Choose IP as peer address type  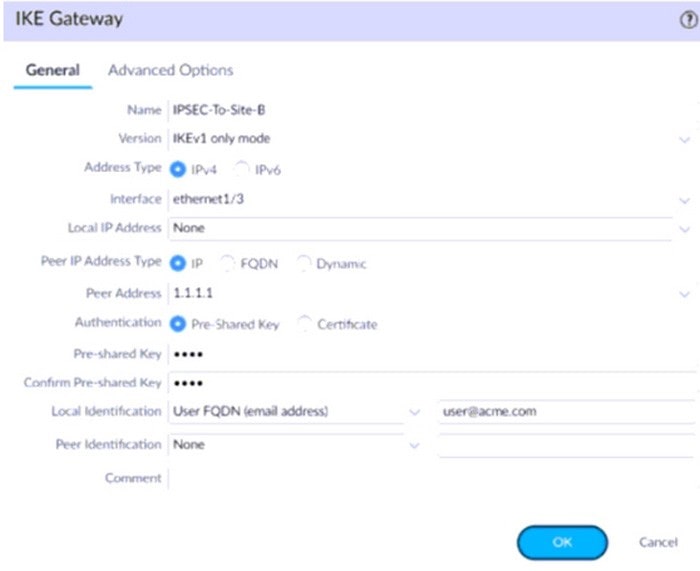178,263
